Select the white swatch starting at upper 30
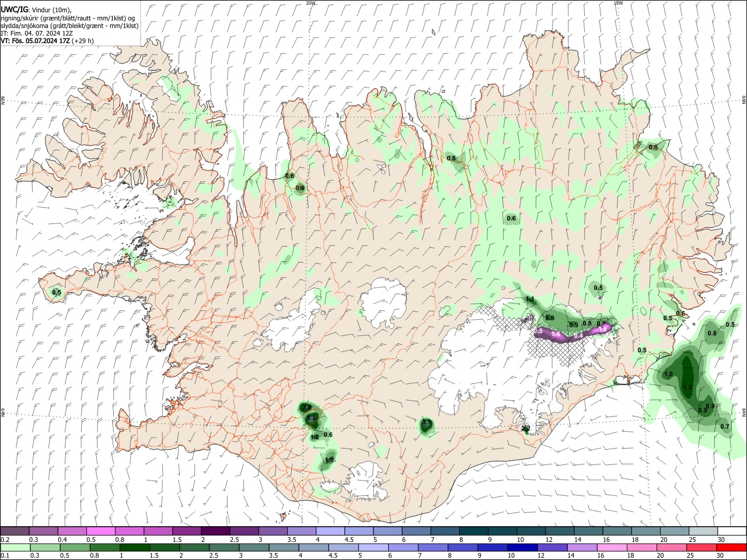 point(732,531)
